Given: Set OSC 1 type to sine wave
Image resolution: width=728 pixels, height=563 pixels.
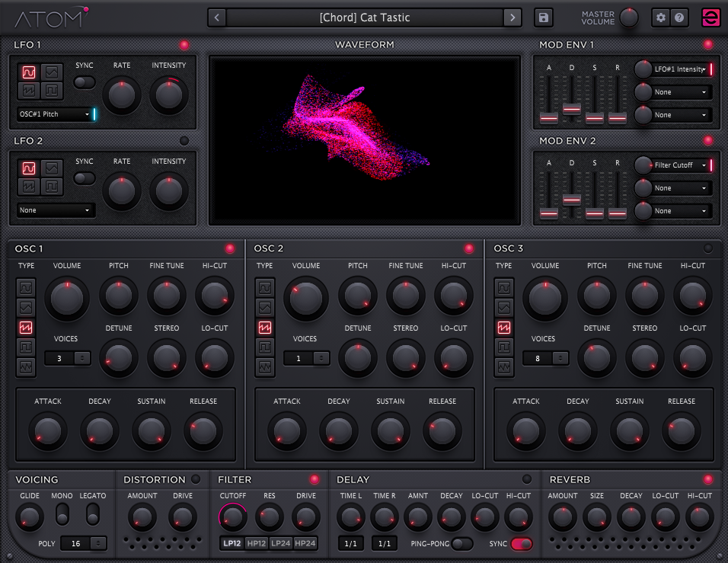Looking at the screenshot, I should (x=27, y=288).
